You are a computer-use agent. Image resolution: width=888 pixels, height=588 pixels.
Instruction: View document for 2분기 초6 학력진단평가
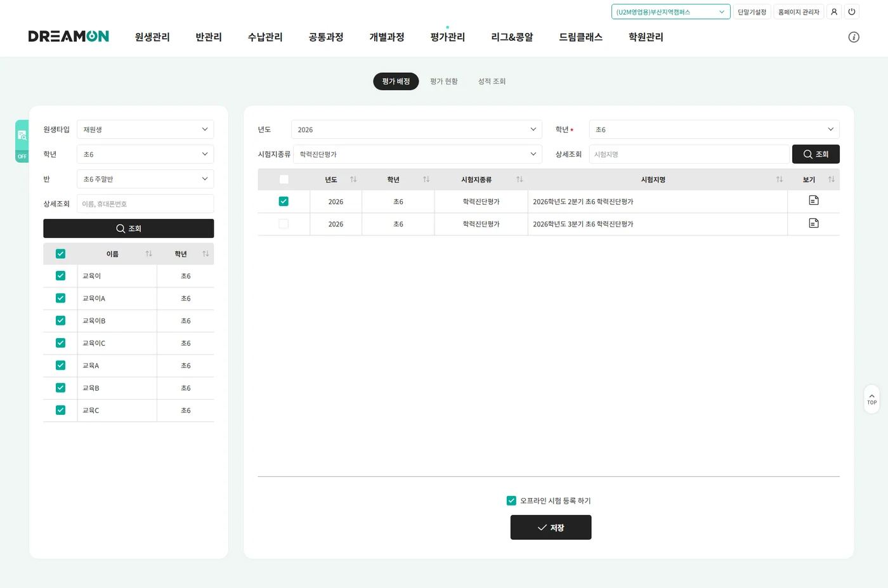[x=814, y=200]
